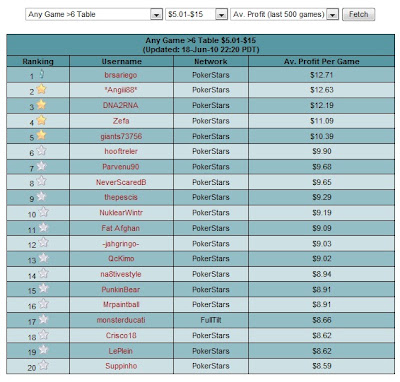Click the table title Any Game >6 Table $5.01-$15
This screenshot has height=382, width=400.
pyautogui.click(x=201, y=41)
